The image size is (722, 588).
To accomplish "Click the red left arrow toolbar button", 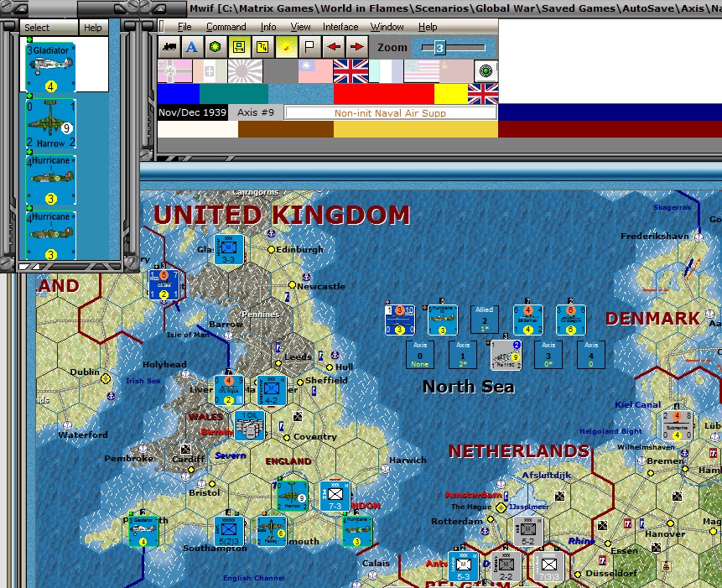I will 334,47.
